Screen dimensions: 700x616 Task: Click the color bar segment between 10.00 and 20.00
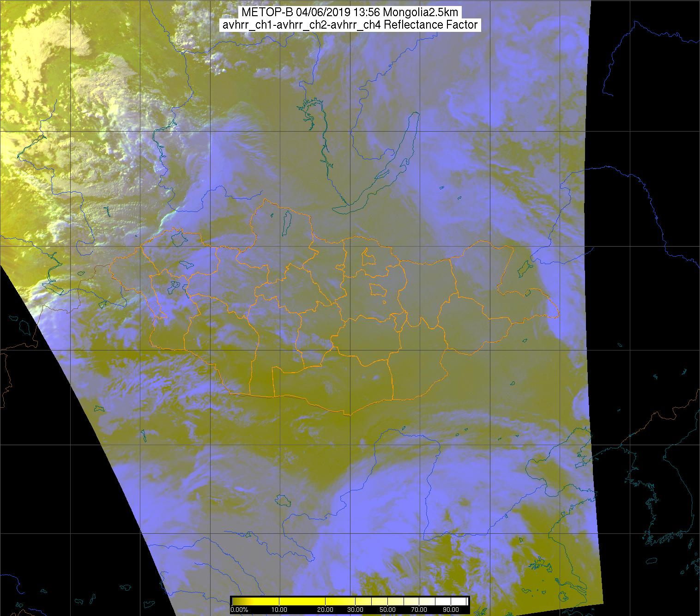pyautogui.click(x=302, y=601)
